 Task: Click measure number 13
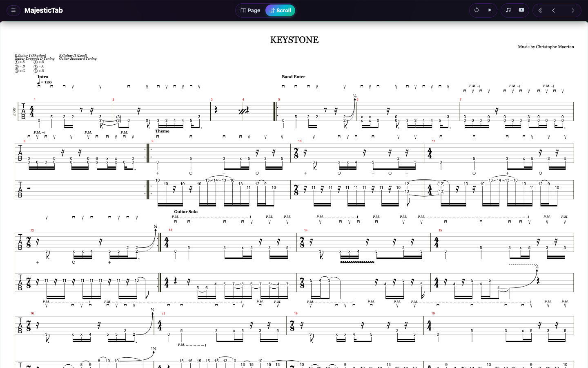170,230
